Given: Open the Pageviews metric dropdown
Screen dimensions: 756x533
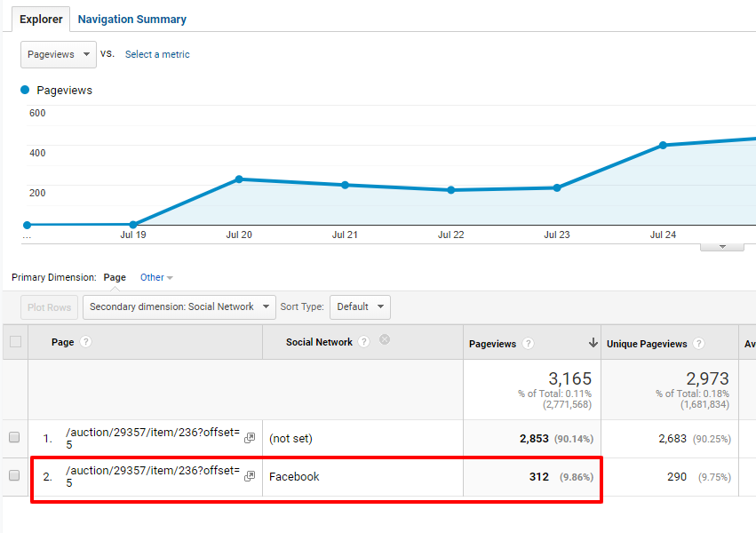Looking at the screenshot, I should coord(58,54).
